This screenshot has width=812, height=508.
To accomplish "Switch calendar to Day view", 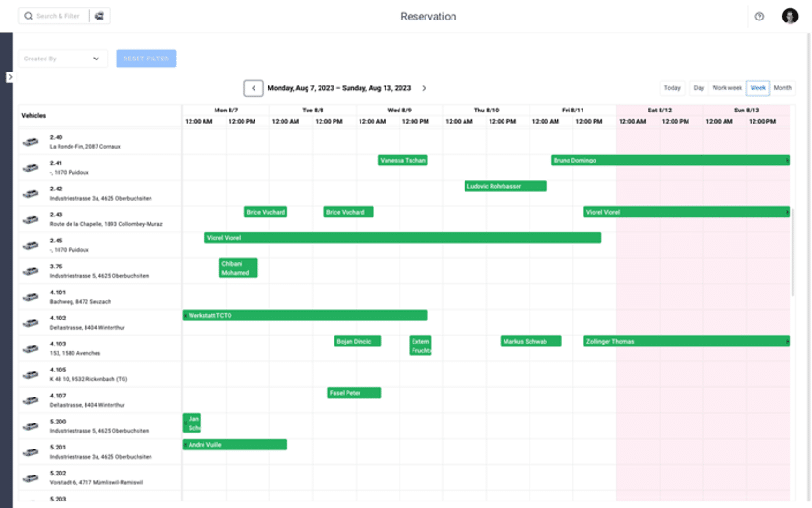I will 699,88.
